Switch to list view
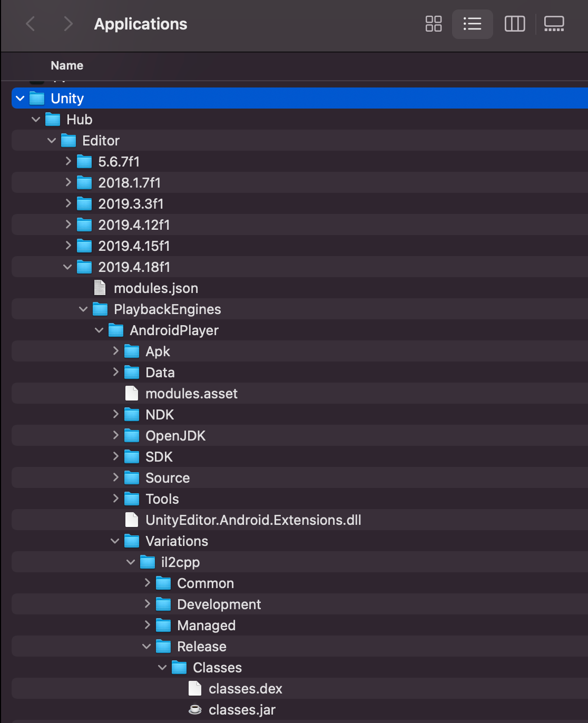The height and width of the screenshot is (723, 588). pyautogui.click(x=472, y=24)
